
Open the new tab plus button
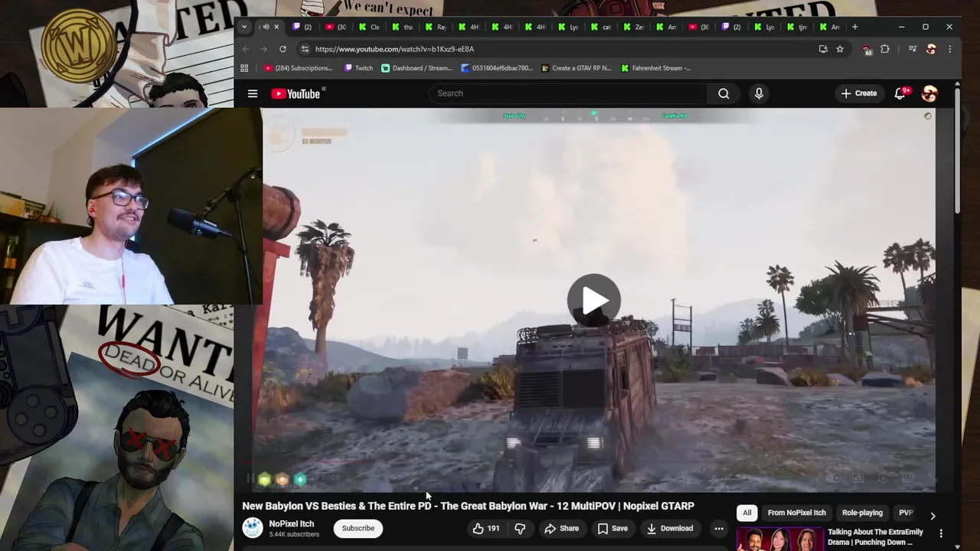pos(855,27)
